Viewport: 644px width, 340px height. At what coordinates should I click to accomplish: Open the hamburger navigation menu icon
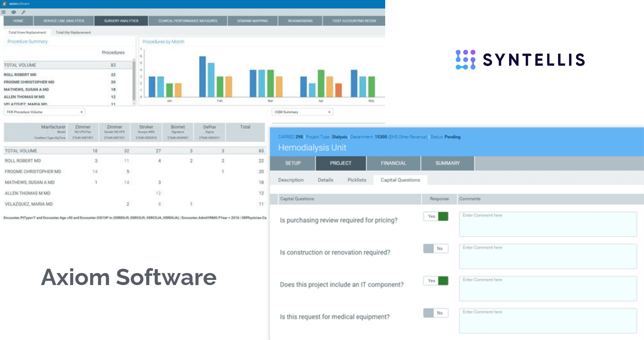pos(3,12)
